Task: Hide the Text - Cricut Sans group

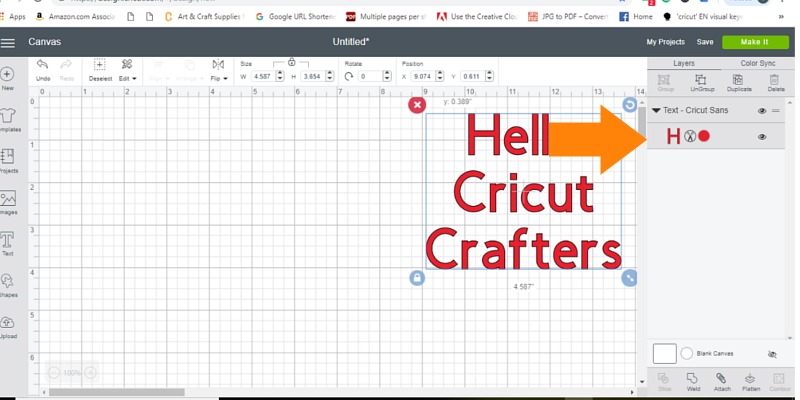Action: 762,111
